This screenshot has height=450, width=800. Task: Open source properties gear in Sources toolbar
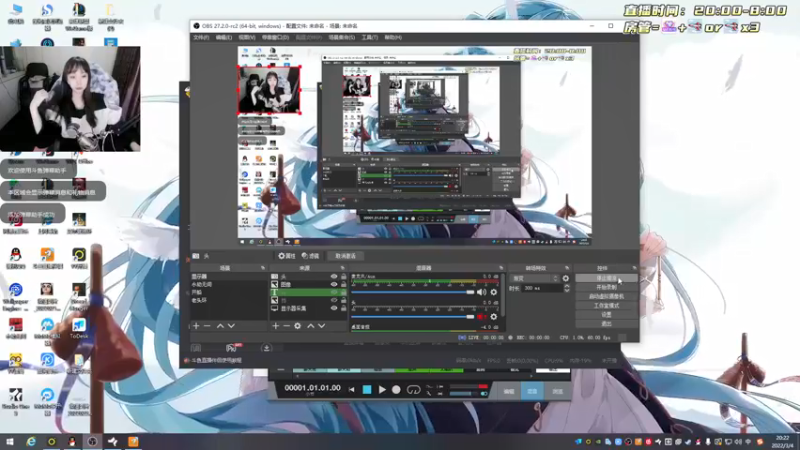297,326
